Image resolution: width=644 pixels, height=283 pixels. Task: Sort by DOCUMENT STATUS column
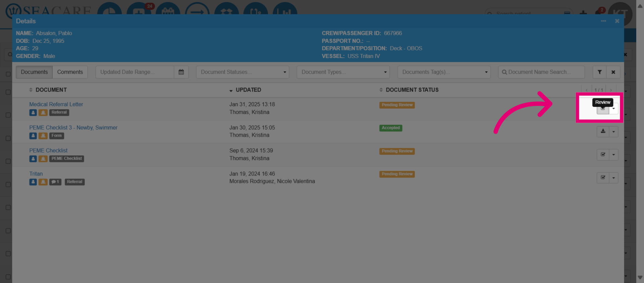click(x=409, y=90)
